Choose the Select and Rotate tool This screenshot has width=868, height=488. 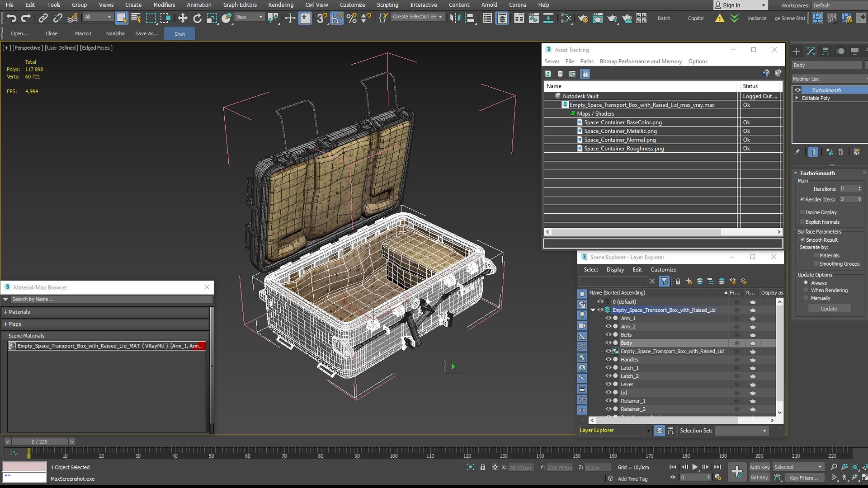[x=197, y=18]
